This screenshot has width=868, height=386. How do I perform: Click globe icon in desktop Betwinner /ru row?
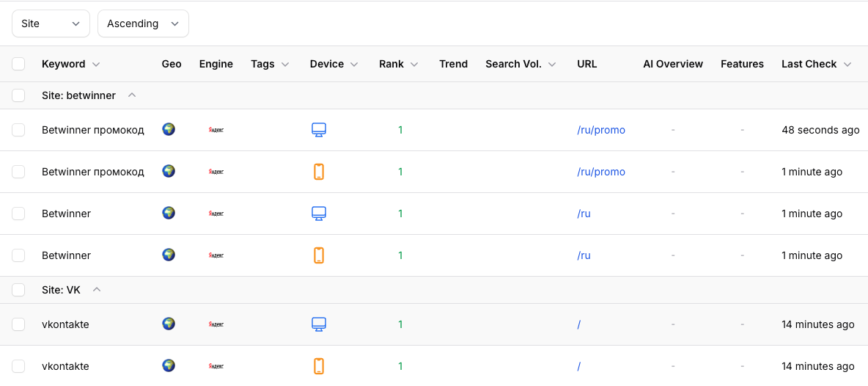pos(169,213)
